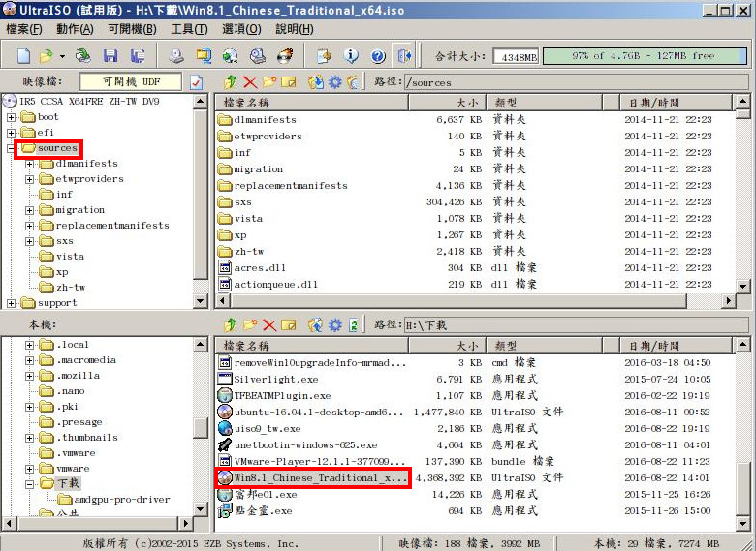The width and height of the screenshot is (756, 551).
Task: Save the image with the floppy disk icon
Action: pos(110,56)
